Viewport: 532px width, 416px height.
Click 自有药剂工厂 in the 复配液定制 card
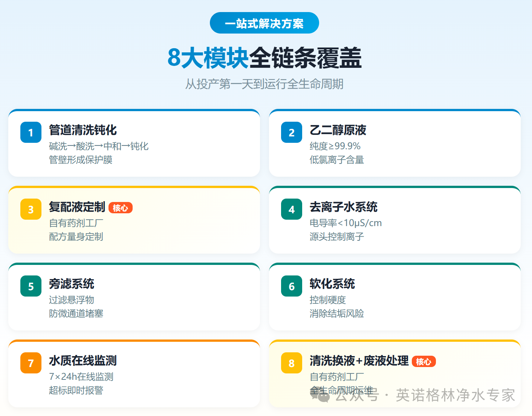click(x=76, y=223)
